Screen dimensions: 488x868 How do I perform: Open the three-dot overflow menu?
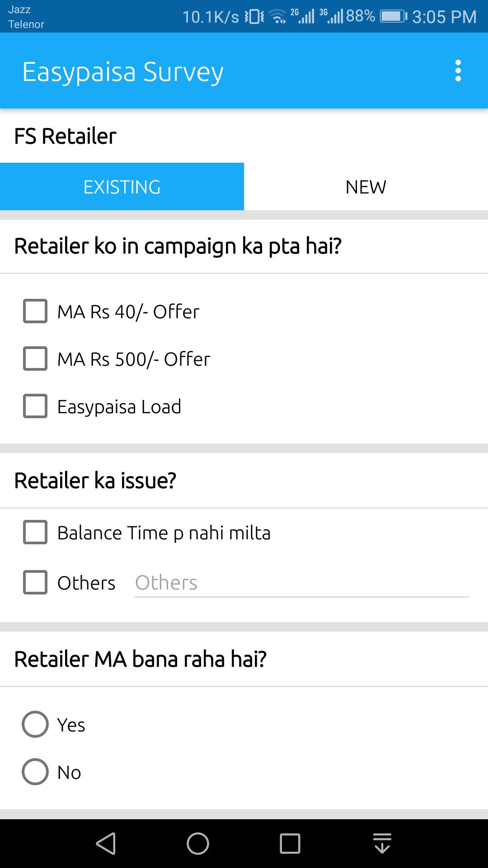point(458,71)
